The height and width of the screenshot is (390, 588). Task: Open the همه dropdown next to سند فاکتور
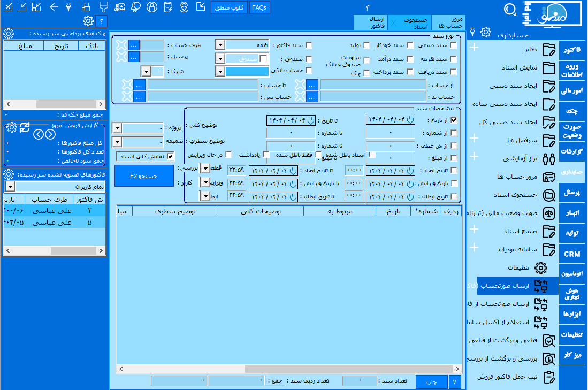click(x=220, y=45)
